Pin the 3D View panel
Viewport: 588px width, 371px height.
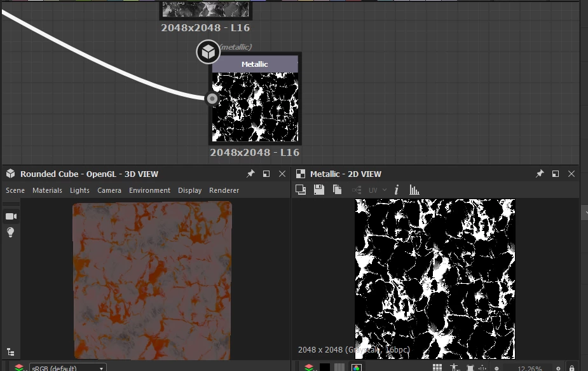coord(250,174)
